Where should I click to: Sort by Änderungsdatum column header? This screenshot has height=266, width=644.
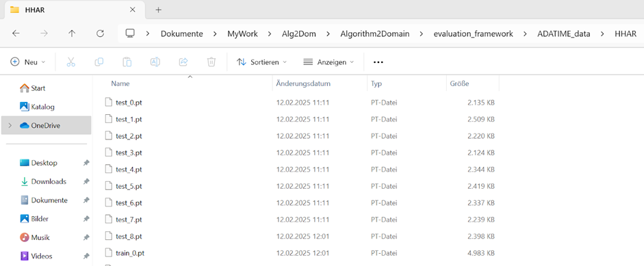click(303, 83)
